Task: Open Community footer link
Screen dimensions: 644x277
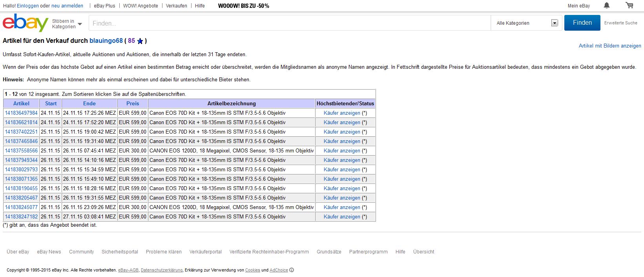Action: [82, 252]
